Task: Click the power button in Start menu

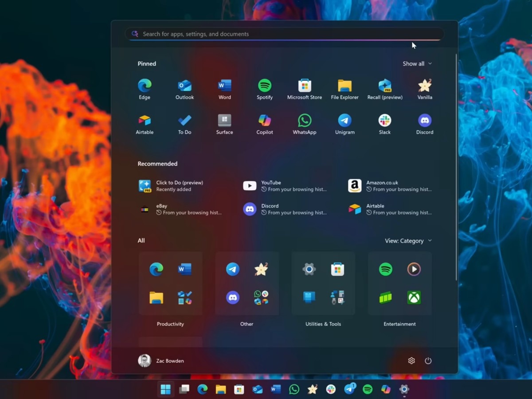Action: (x=428, y=360)
